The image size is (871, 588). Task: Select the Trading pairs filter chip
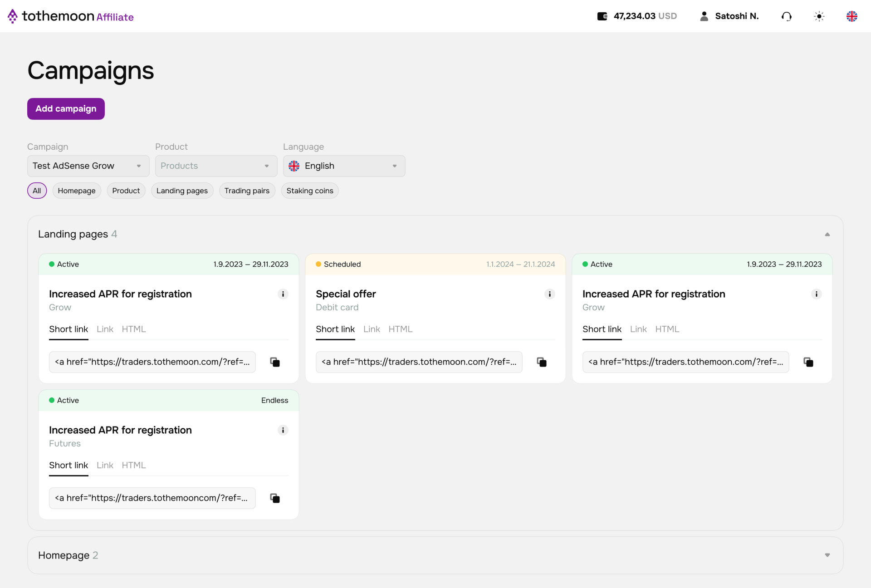tap(247, 191)
